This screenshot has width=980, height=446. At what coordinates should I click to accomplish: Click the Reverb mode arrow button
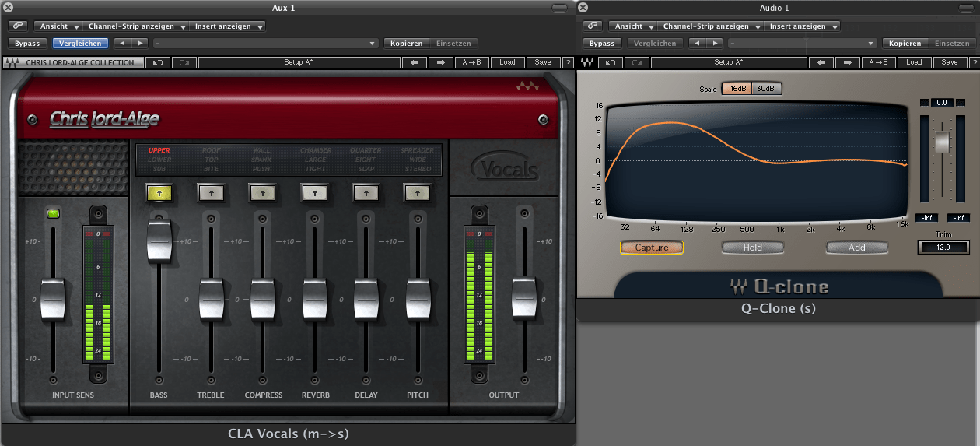coord(314,191)
